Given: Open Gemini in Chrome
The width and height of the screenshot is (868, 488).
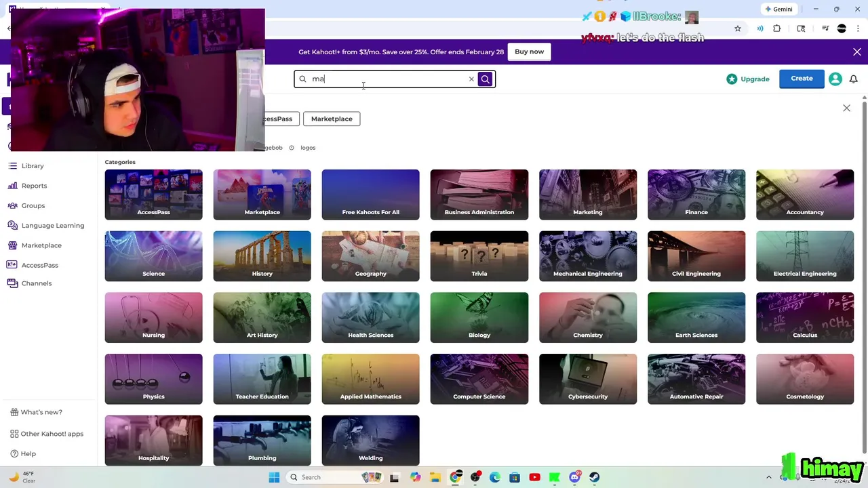Looking at the screenshot, I should [x=777, y=9].
